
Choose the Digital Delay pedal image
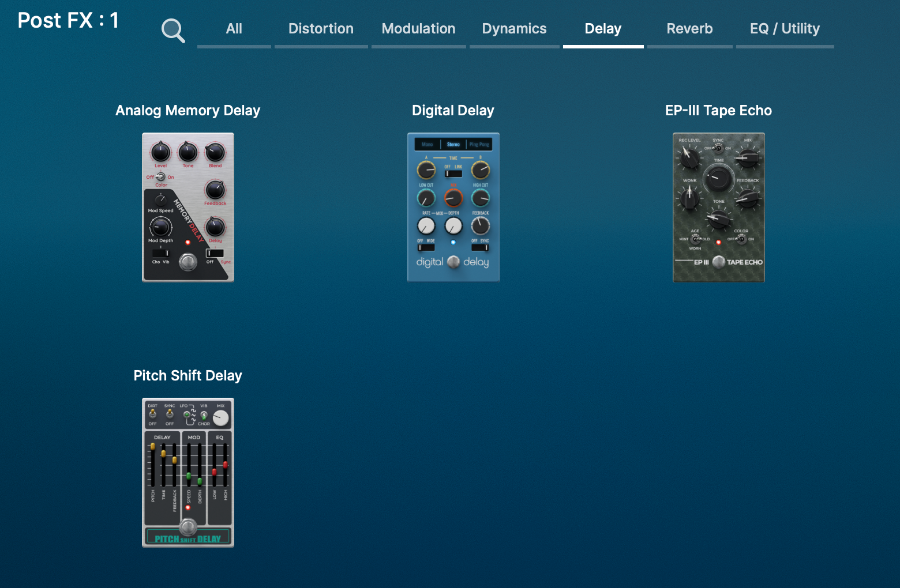(x=453, y=208)
